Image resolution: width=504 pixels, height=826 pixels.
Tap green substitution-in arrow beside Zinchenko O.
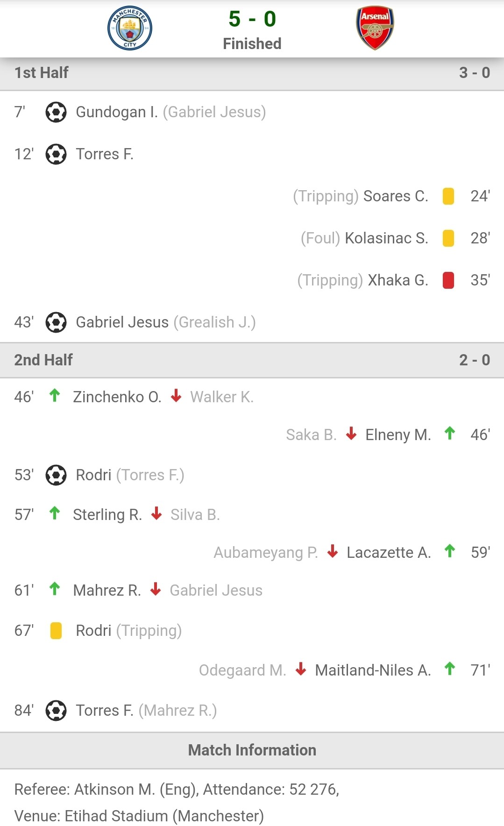(55, 395)
